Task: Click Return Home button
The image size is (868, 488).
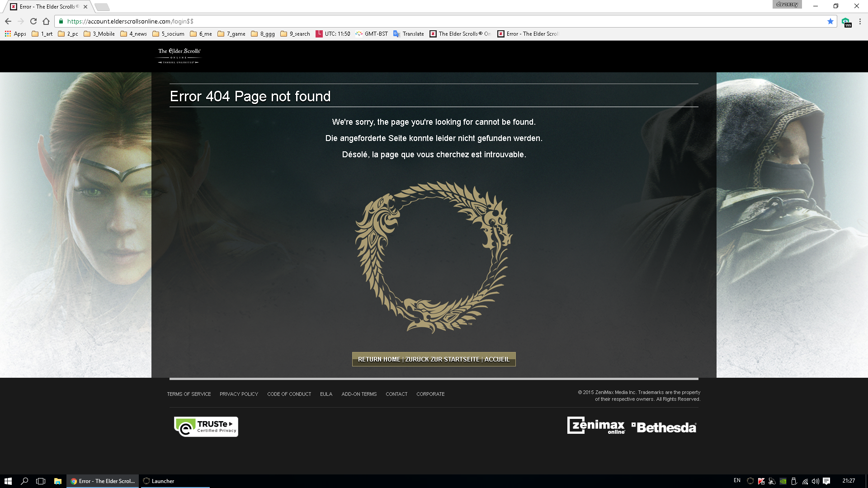Action: (x=434, y=359)
